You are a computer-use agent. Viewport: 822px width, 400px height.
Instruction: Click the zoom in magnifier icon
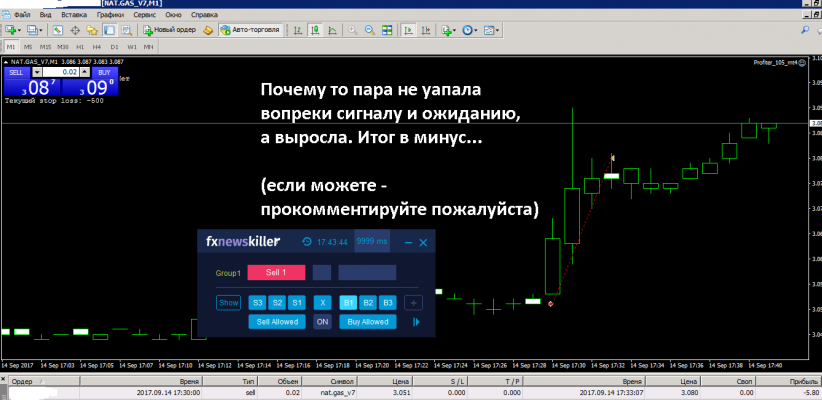pos(354,31)
